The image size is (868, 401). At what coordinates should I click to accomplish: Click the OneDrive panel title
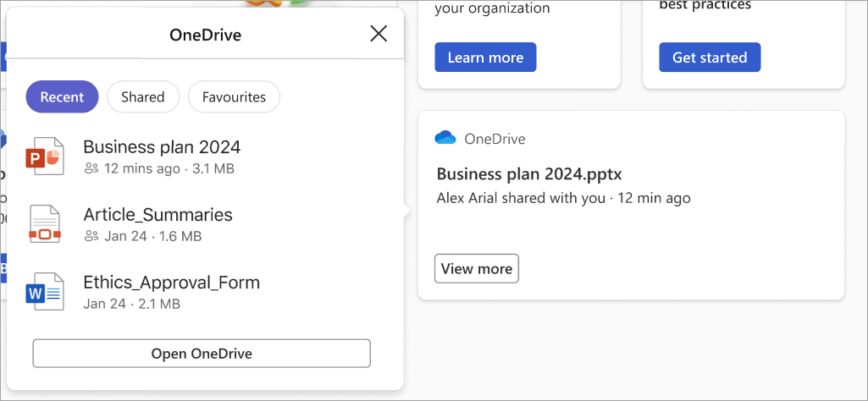click(x=206, y=36)
